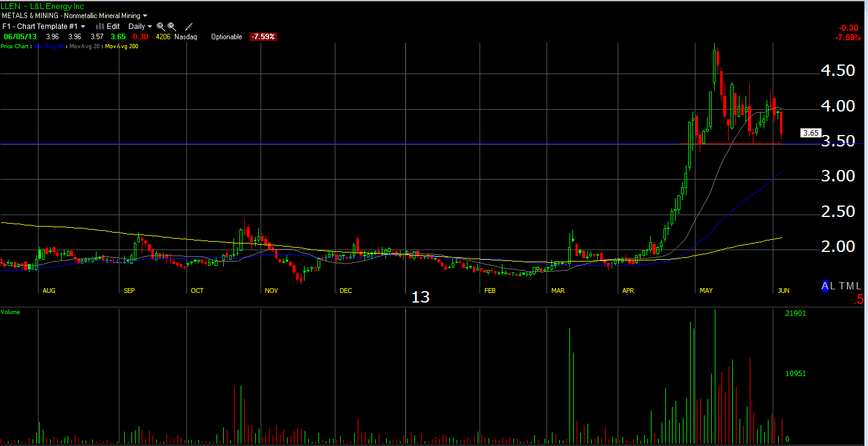The height and width of the screenshot is (446, 868).
Task: Click the Optionable label
Action: pyautogui.click(x=227, y=37)
